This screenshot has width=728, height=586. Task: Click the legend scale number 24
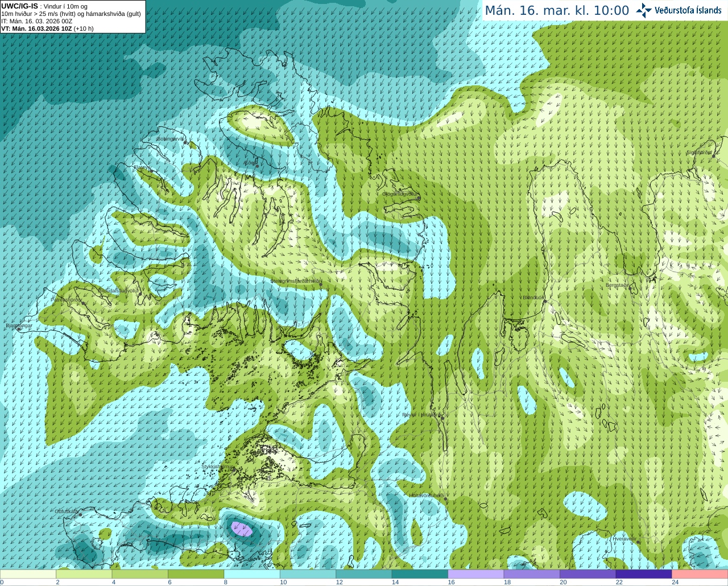675,582
